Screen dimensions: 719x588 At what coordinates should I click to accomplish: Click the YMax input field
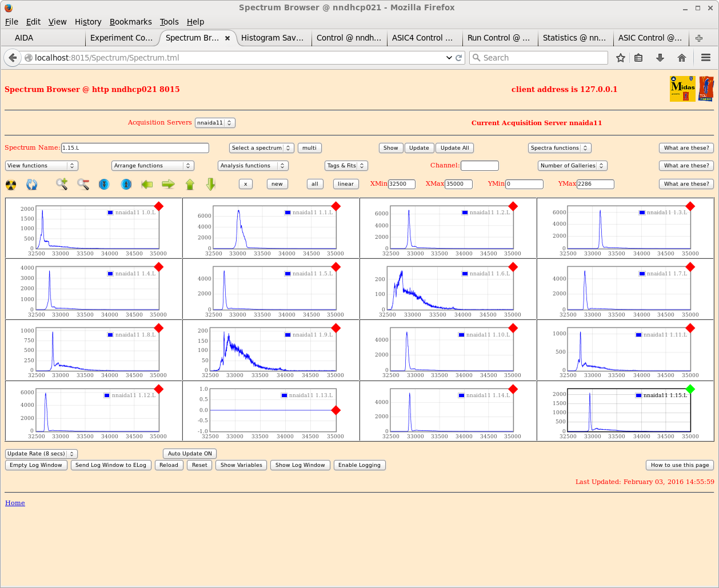(x=596, y=184)
